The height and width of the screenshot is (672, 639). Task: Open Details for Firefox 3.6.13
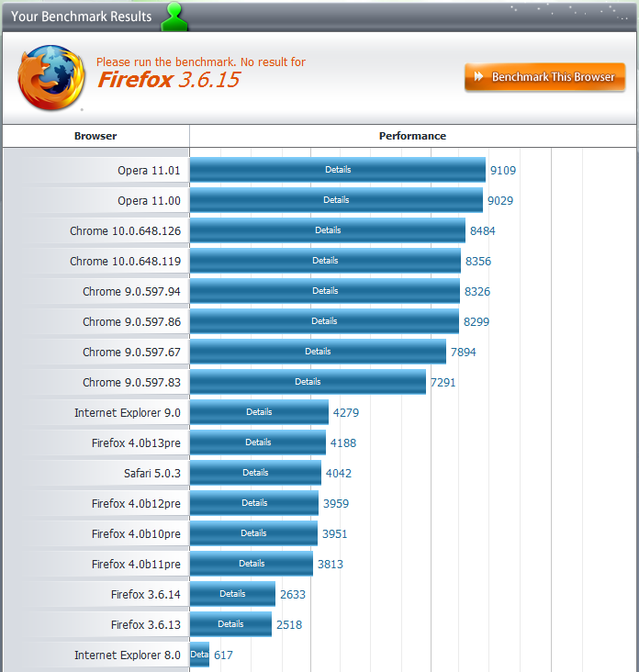(x=230, y=624)
